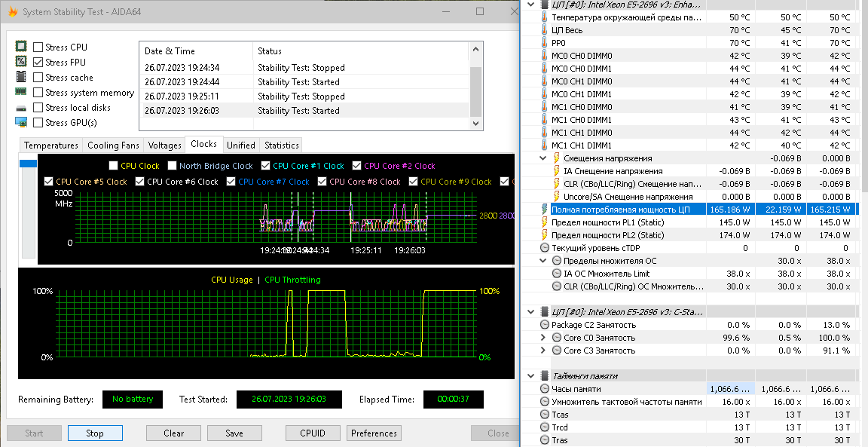Click lightning icon beside Предел мощности PL1
This screenshot has height=447, width=868.
click(x=546, y=222)
